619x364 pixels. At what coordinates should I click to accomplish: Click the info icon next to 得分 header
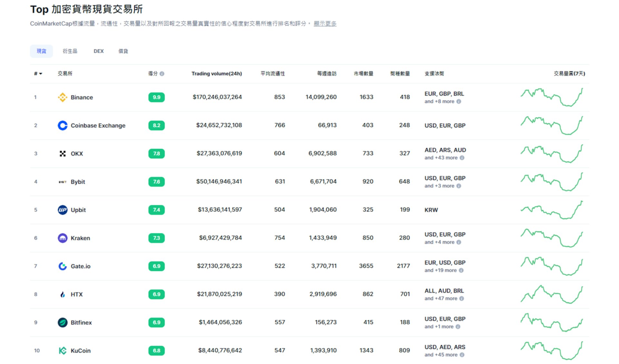point(163,73)
